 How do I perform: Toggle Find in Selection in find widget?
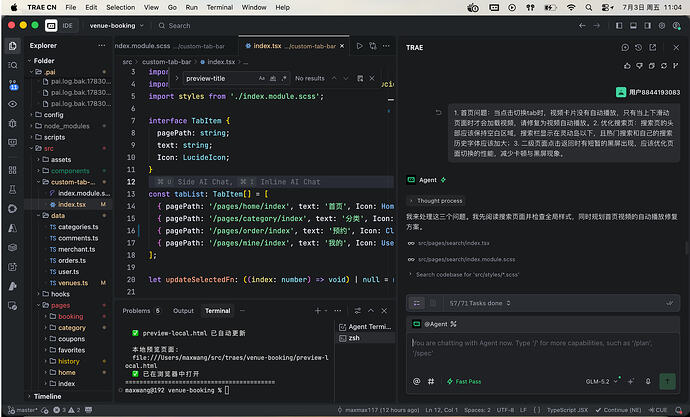[360, 78]
